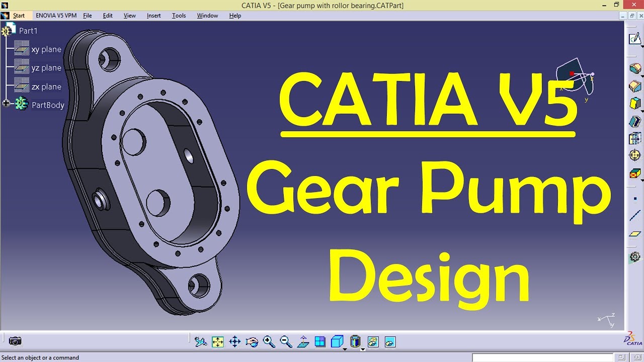This screenshot has height=362, width=644.
Task: Swap visible space icon
Action: pos(390,342)
